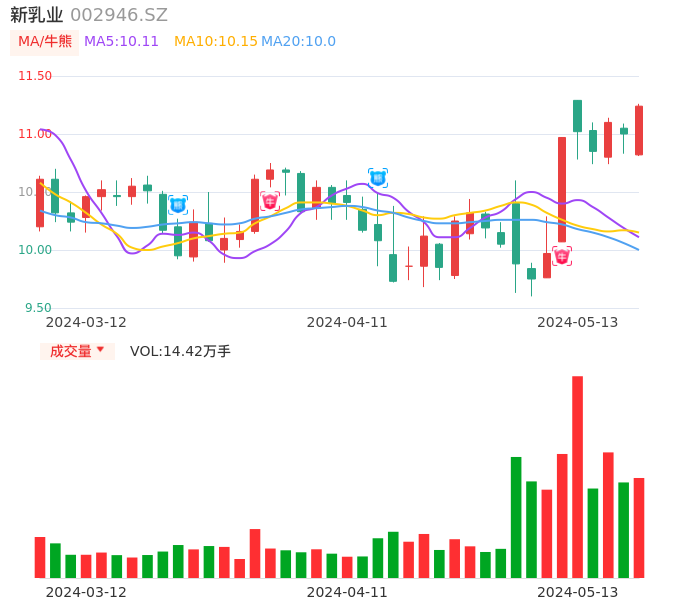Click the 9.50 price axis label
Image resolution: width=686 pixels, height=606 pixels.
point(38,308)
